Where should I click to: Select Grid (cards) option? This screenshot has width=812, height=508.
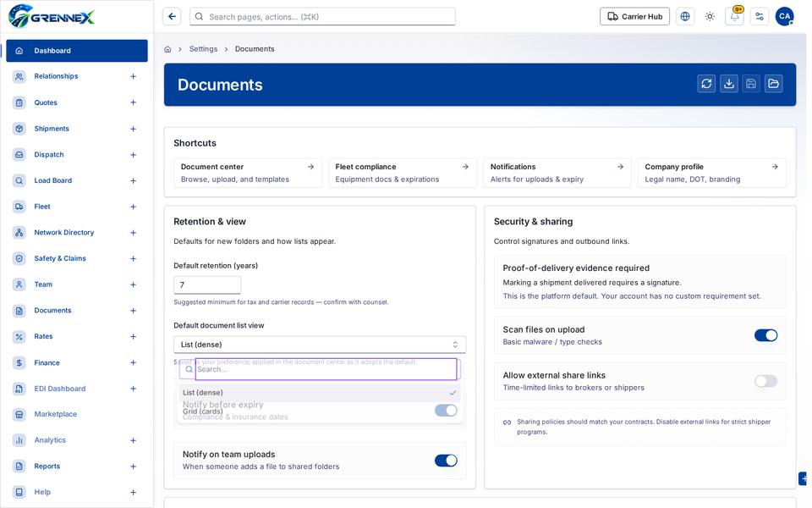320,411
